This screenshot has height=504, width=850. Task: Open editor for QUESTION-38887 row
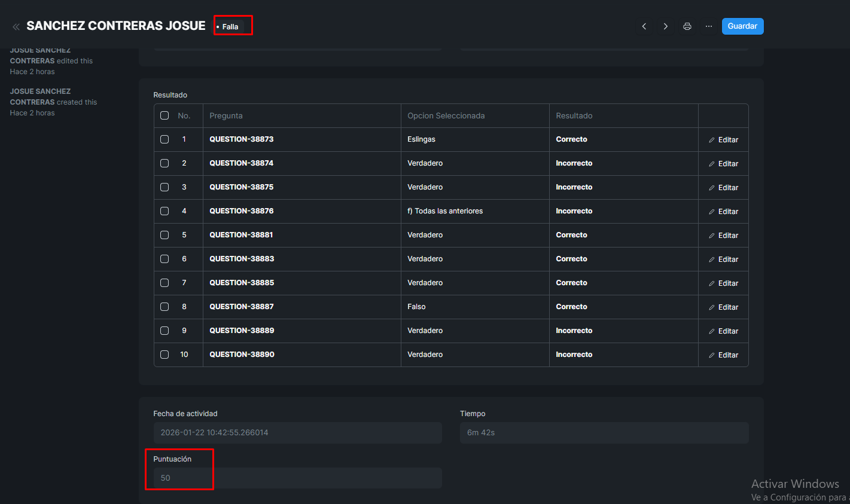pos(723,307)
